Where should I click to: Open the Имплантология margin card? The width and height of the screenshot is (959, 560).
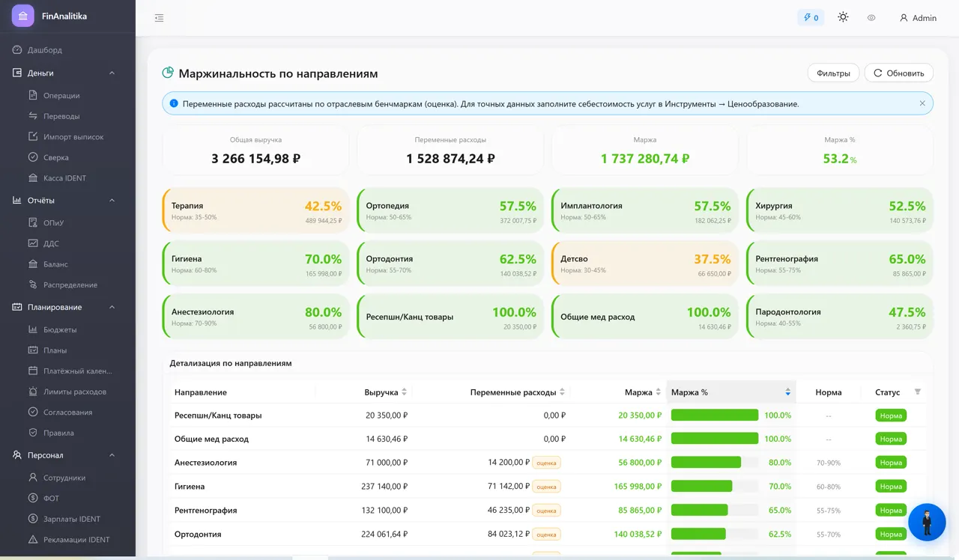(x=646, y=210)
